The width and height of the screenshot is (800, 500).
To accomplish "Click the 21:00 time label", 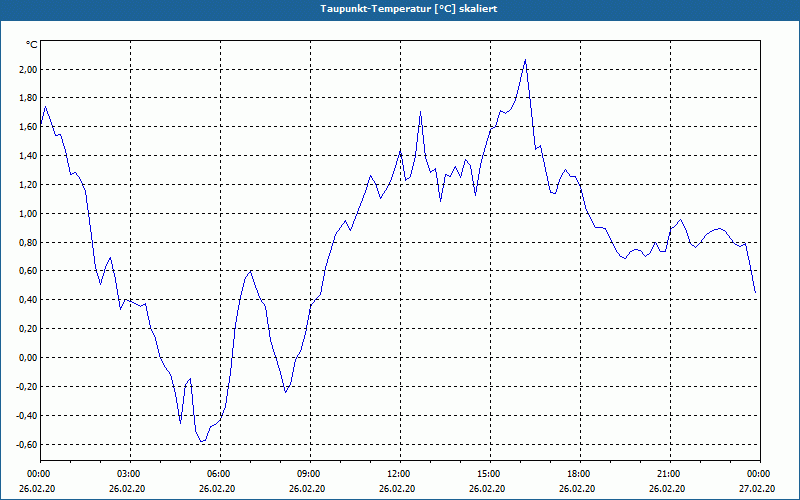I will [670, 474].
